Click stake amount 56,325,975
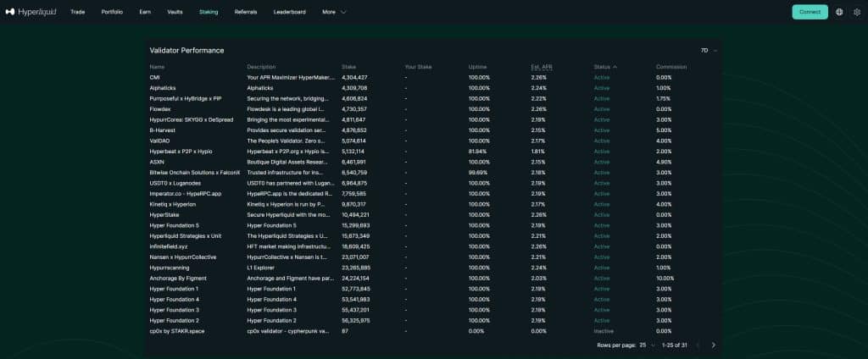The height and width of the screenshot is (359, 868). tap(355, 320)
